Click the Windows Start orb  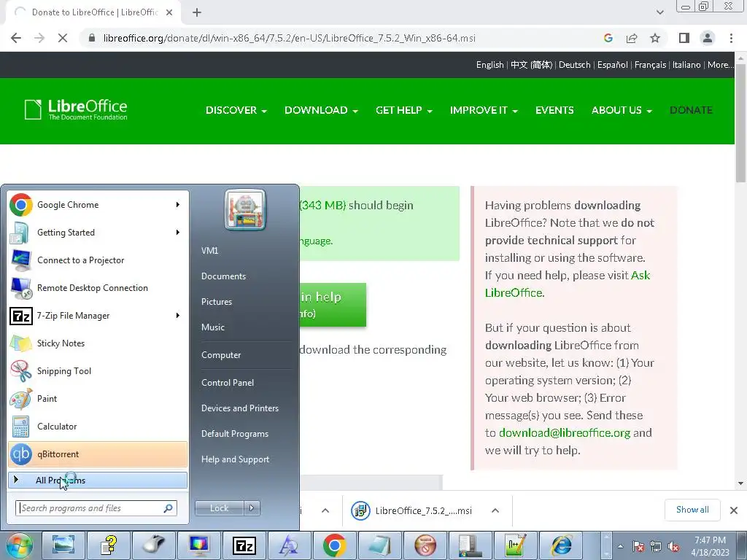click(x=19, y=545)
